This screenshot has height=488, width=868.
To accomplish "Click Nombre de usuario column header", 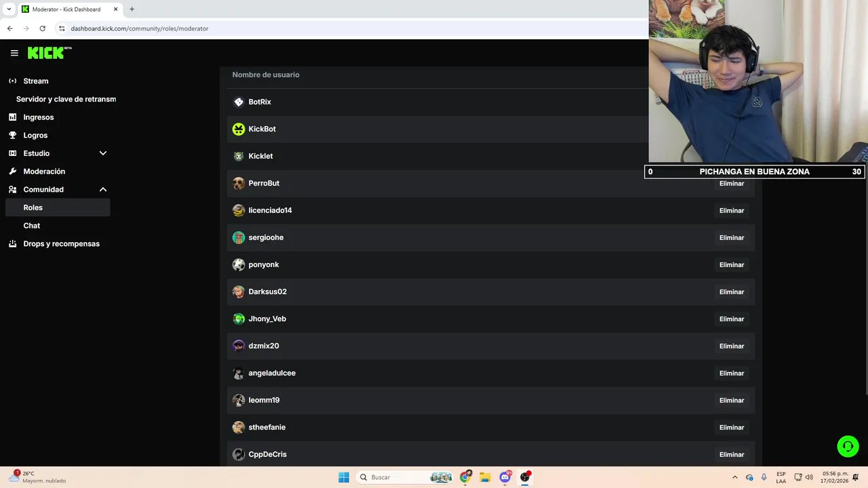I will tap(266, 75).
